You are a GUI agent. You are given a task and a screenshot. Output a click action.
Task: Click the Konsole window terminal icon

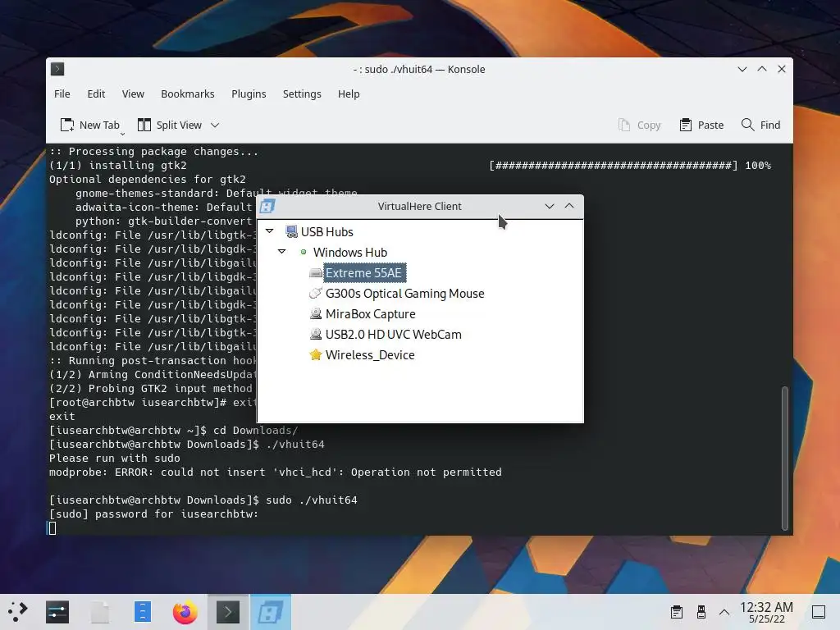point(57,69)
